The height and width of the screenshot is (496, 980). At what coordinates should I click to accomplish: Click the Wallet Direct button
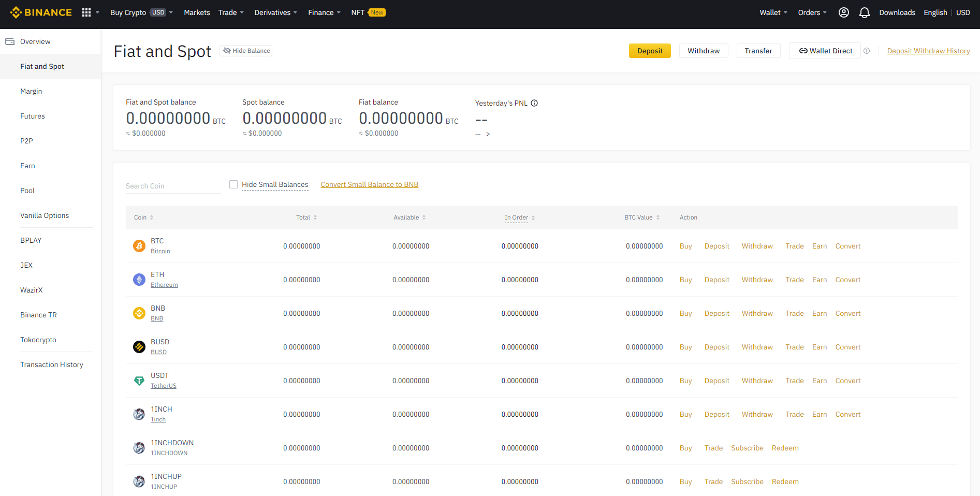pos(825,51)
